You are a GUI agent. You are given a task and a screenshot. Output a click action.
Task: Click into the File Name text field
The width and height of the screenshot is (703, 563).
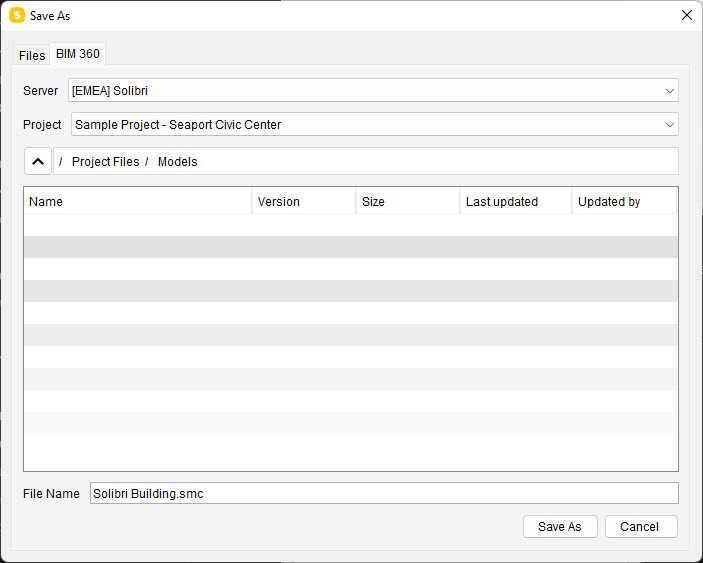tap(383, 493)
